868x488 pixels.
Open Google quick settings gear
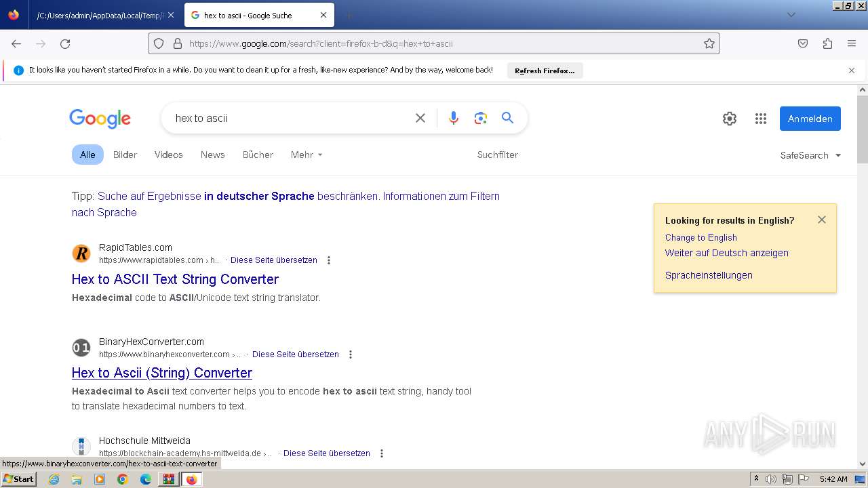coord(730,119)
